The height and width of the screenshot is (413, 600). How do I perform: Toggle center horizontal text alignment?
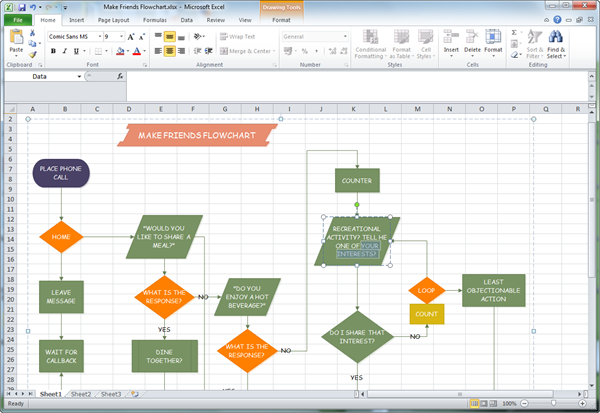point(170,51)
